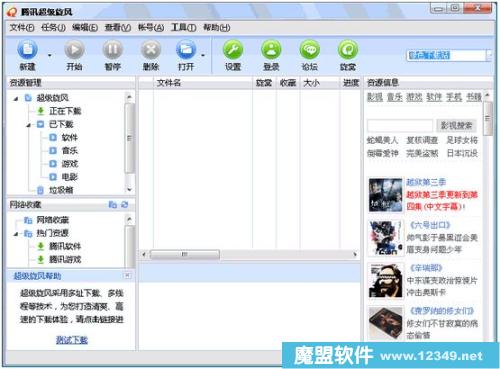Open the 越狱第三季 title link
Image resolution: width=500 pixels, height=369 pixels.
[x=426, y=182]
